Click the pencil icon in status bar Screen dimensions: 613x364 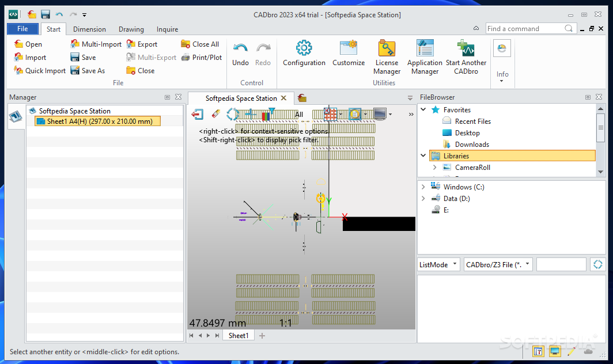[x=571, y=351]
